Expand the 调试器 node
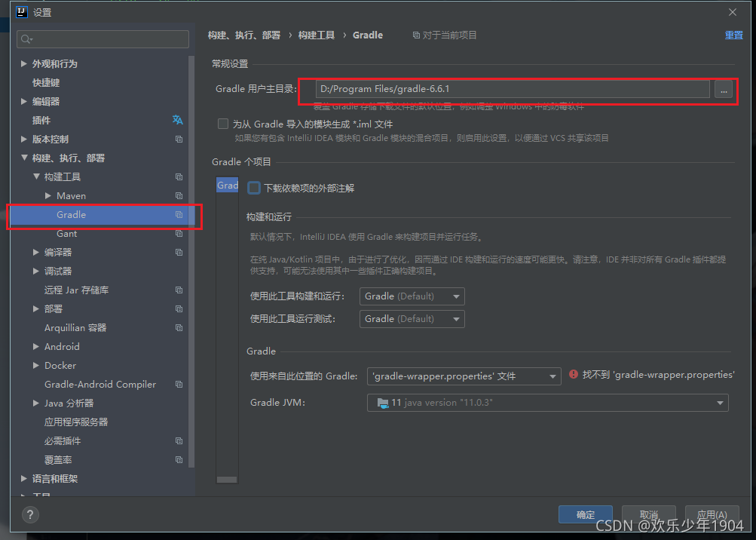 (35, 271)
